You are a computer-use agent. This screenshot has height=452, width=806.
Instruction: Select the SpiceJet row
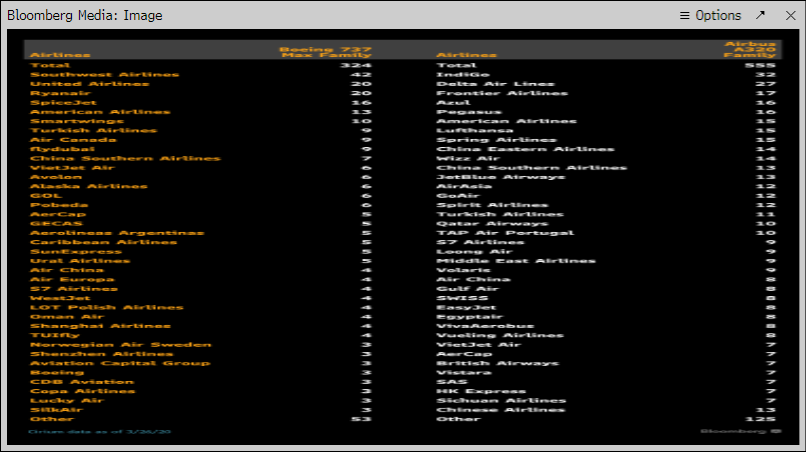point(200,102)
